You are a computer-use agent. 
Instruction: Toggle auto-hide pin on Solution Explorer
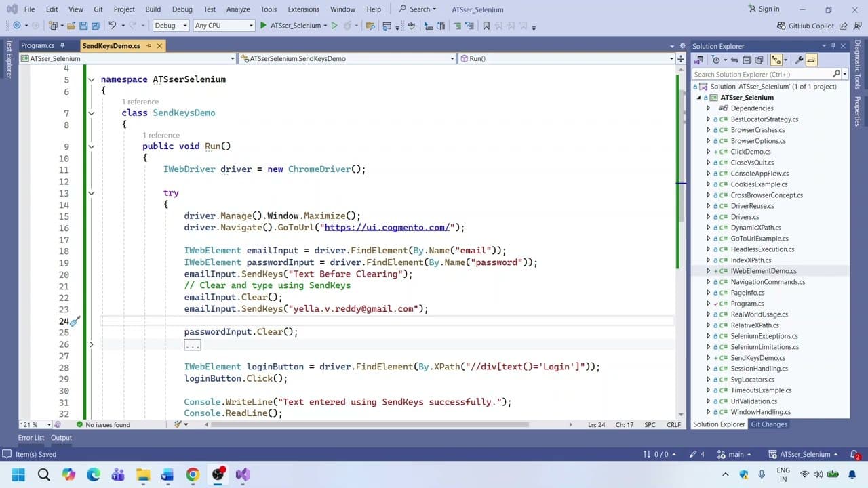[x=833, y=46]
